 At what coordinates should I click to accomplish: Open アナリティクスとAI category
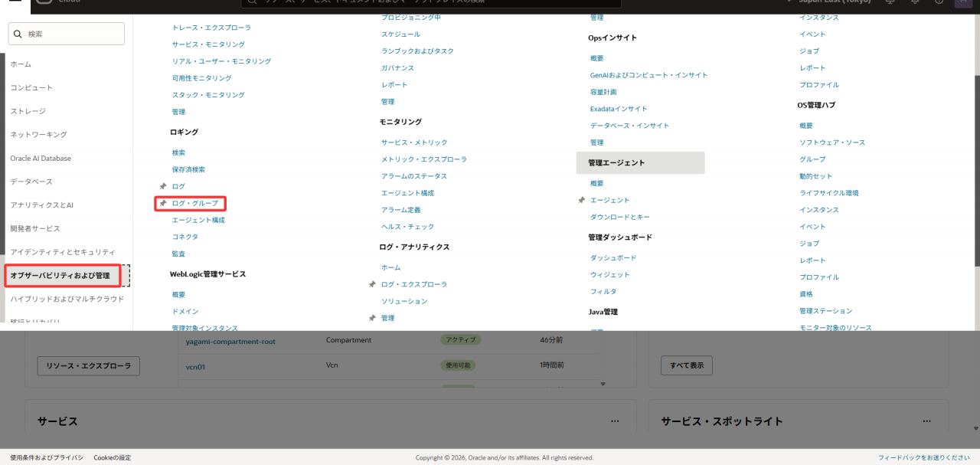point(41,205)
